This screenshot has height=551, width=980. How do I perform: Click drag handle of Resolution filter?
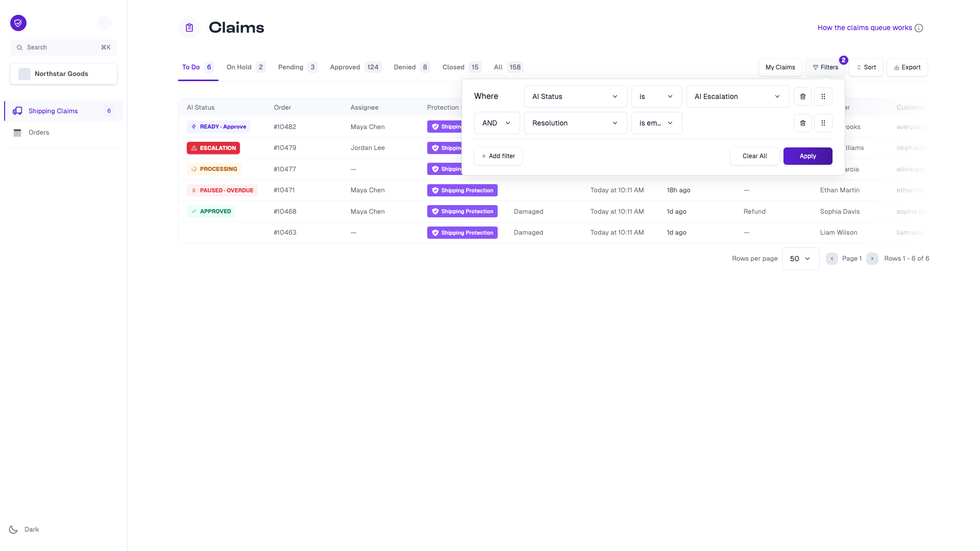[x=823, y=123]
